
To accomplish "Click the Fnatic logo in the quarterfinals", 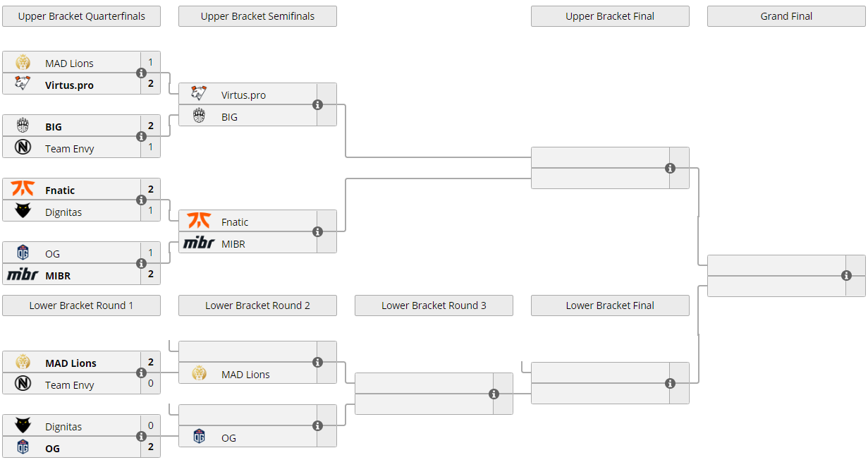I will click(23, 190).
